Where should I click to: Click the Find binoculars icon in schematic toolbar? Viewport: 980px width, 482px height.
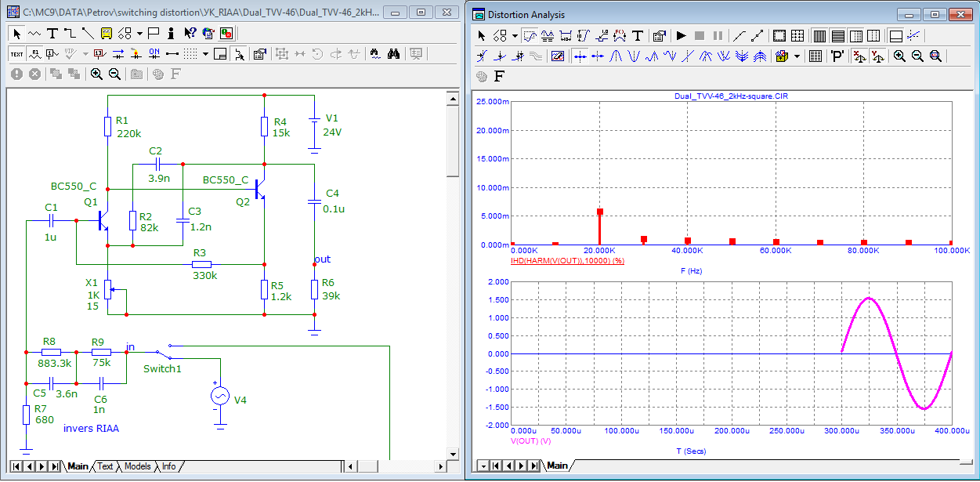click(x=394, y=54)
